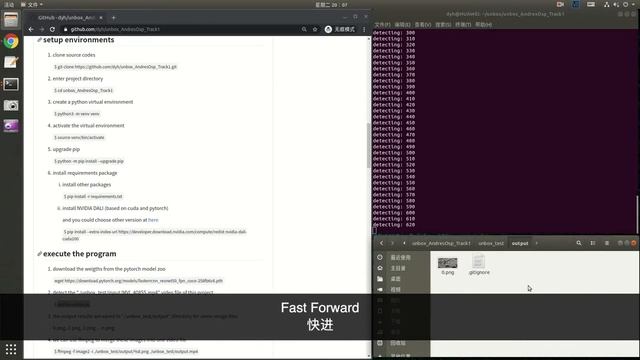Viewport: 640px width, 360px height.
Task: Click the GitHub page vertical scrollbar
Action: (x=369, y=145)
